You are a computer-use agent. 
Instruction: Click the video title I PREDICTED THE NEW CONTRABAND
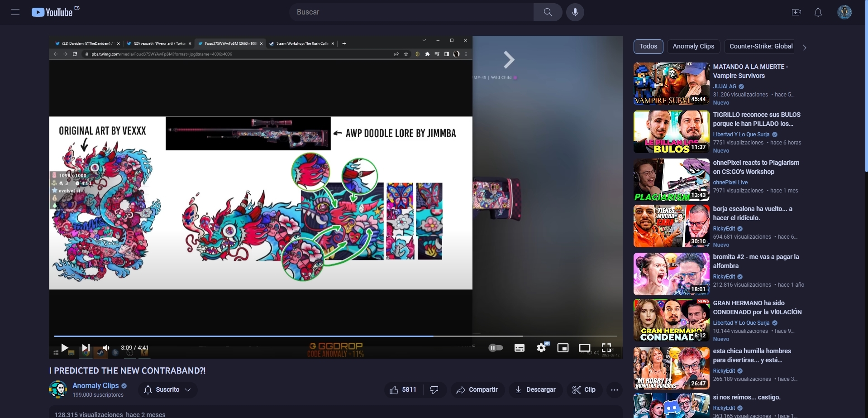[127, 370]
